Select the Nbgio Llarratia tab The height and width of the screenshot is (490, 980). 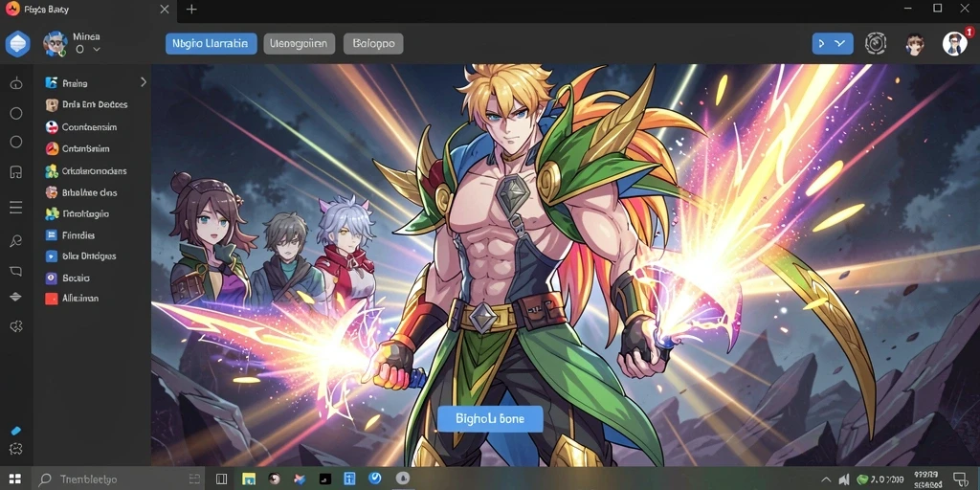click(212, 44)
